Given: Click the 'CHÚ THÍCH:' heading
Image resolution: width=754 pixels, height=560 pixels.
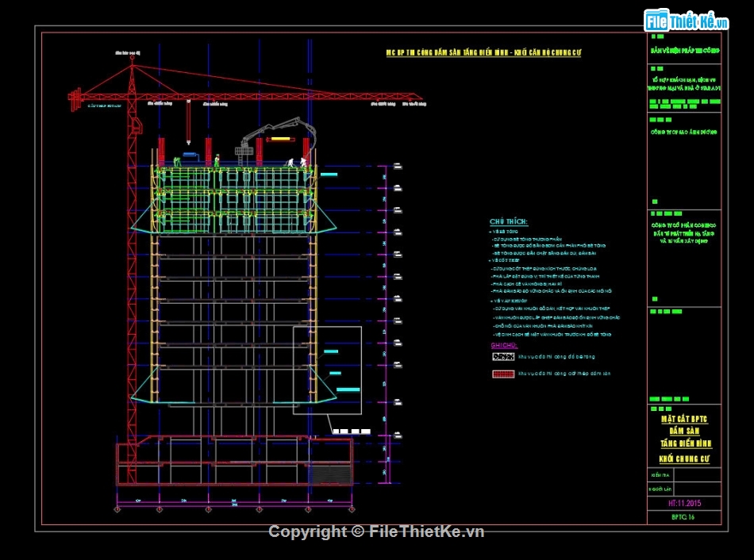Looking at the screenshot, I should pyautogui.click(x=508, y=221).
